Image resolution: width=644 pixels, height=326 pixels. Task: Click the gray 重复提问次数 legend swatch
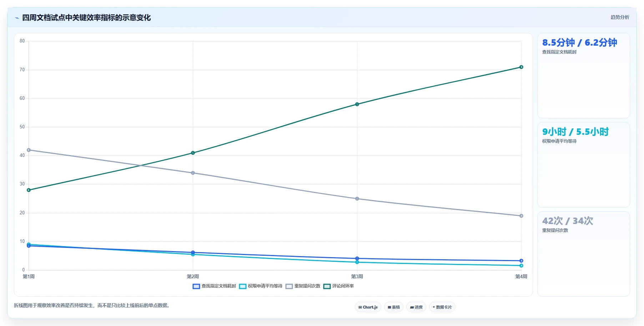(289, 286)
